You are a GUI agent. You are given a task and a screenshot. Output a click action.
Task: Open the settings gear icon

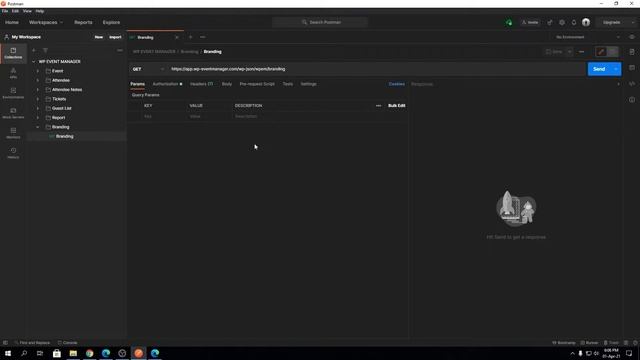click(562, 22)
